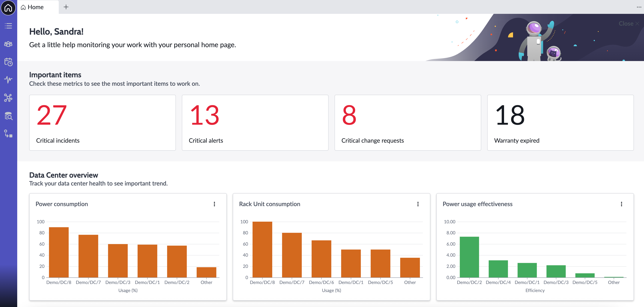Open the 8 Critical change requests card
Screen dimensions: 644x307
tap(408, 123)
